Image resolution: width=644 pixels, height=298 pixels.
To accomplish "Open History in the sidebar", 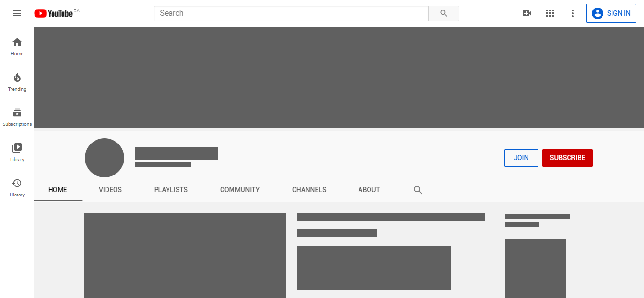I will click(17, 188).
